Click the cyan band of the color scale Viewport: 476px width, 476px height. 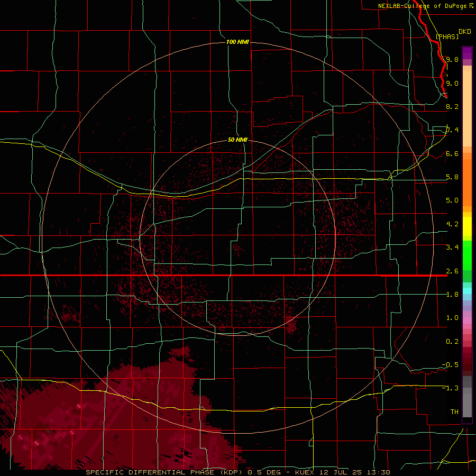(x=467, y=290)
